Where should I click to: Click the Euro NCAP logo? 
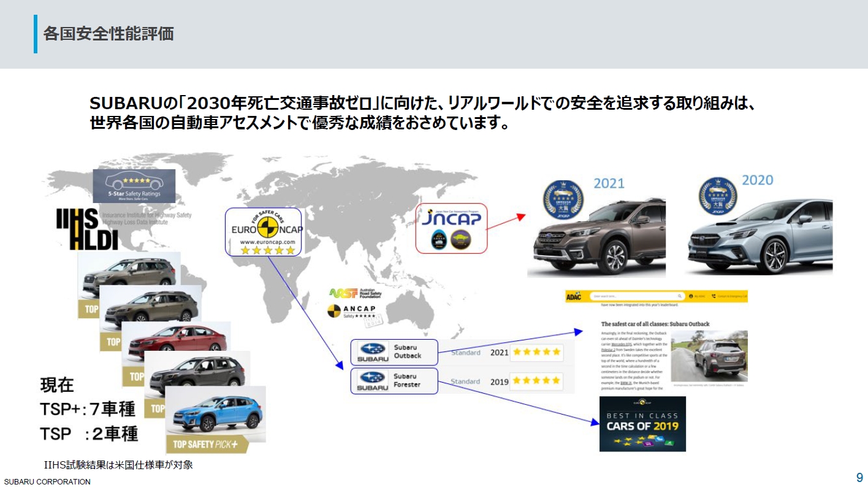[x=264, y=230]
